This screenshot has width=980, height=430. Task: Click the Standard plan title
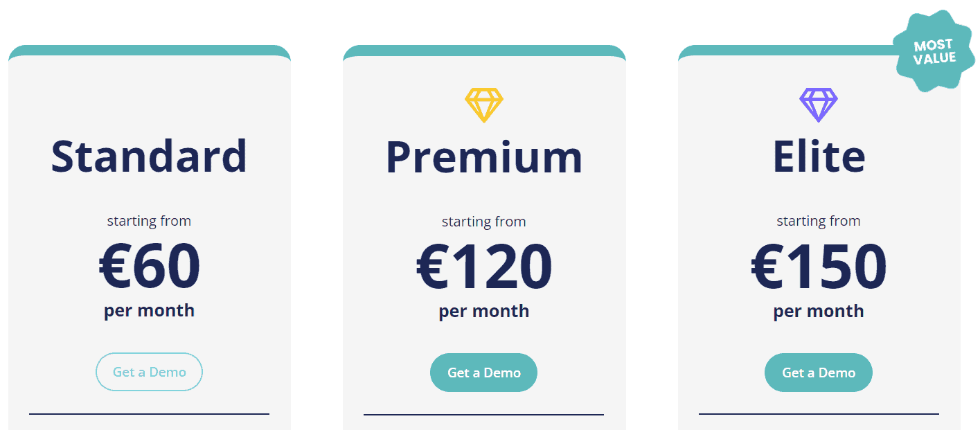[149, 156]
